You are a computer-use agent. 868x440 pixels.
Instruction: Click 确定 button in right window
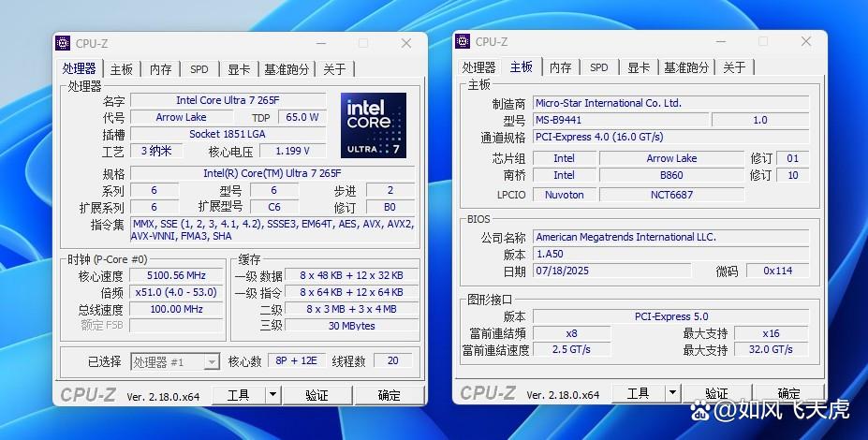[x=788, y=393]
